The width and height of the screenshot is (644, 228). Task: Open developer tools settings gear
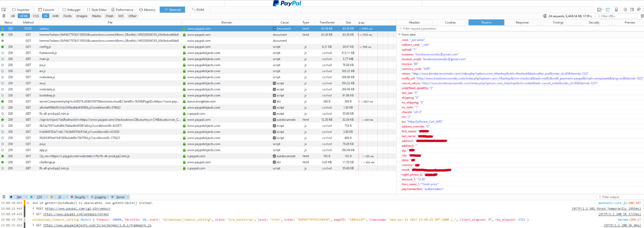tap(625, 10)
